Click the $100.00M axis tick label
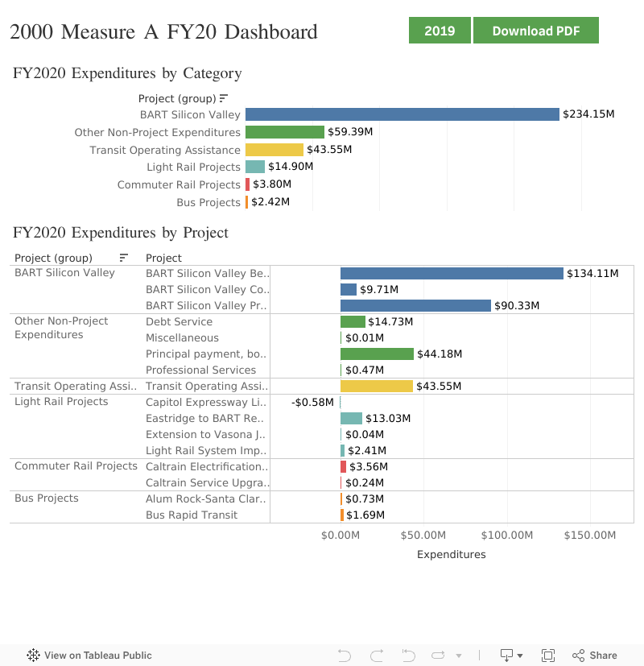The width and height of the screenshot is (644, 666). tap(507, 535)
